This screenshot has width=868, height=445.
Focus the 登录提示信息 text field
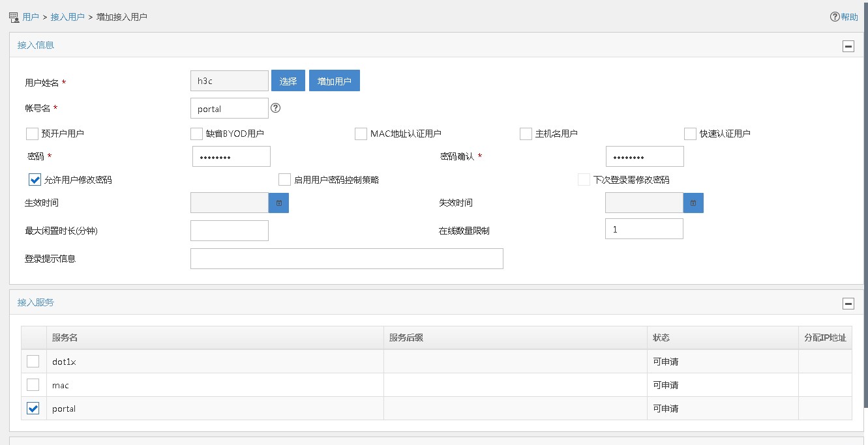click(x=347, y=259)
